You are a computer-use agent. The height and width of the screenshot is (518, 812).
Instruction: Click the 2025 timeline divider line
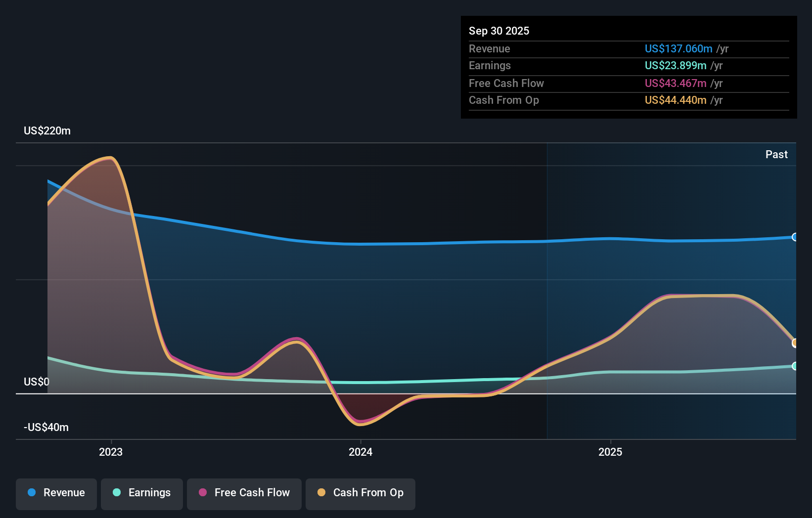[547, 292]
